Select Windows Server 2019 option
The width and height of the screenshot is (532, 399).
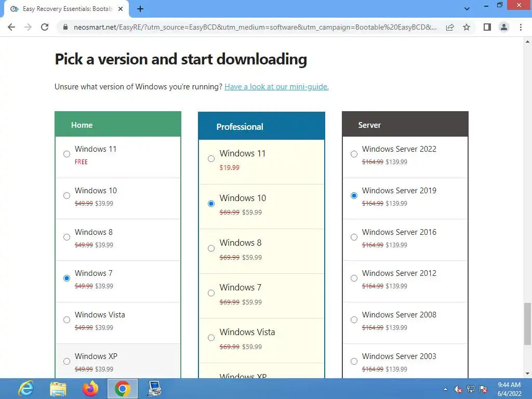click(354, 196)
